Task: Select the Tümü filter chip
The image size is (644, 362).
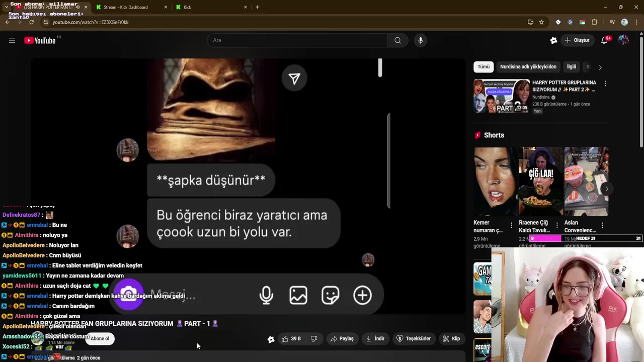Action: pyautogui.click(x=484, y=67)
